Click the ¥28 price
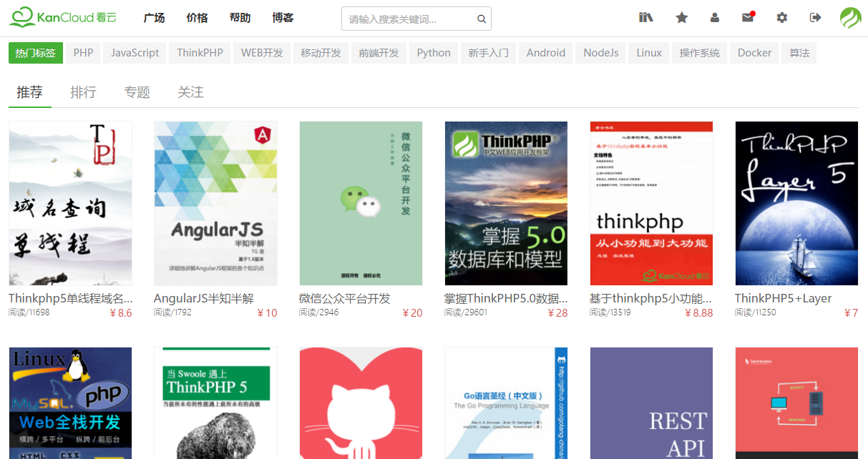The image size is (868, 459). click(557, 312)
